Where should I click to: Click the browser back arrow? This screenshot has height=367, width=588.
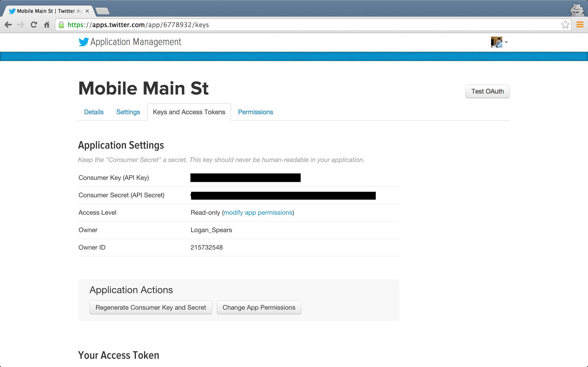point(8,25)
